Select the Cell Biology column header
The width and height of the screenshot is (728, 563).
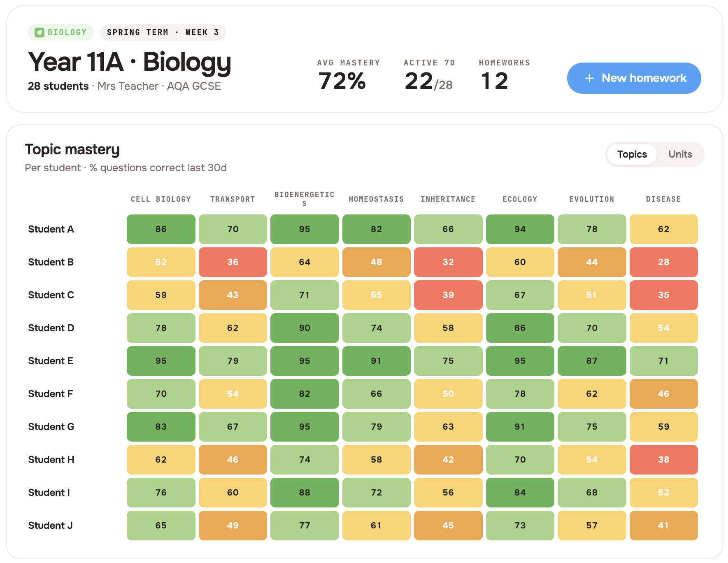[x=161, y=199]
